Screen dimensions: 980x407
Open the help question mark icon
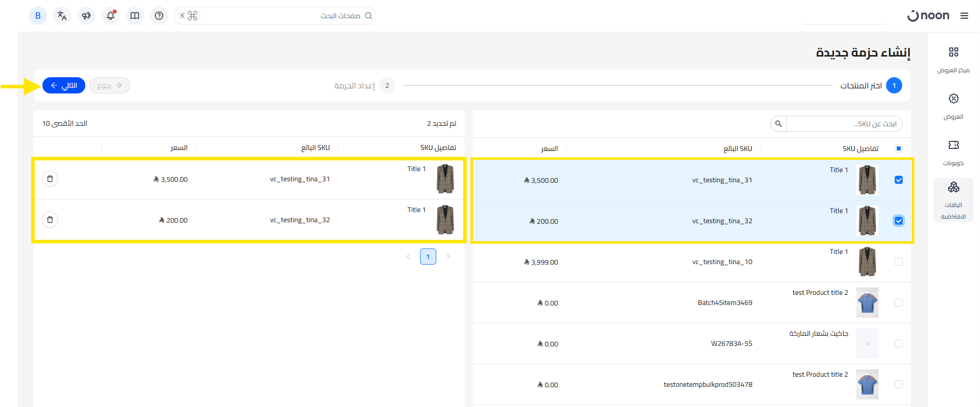(159, 16)
